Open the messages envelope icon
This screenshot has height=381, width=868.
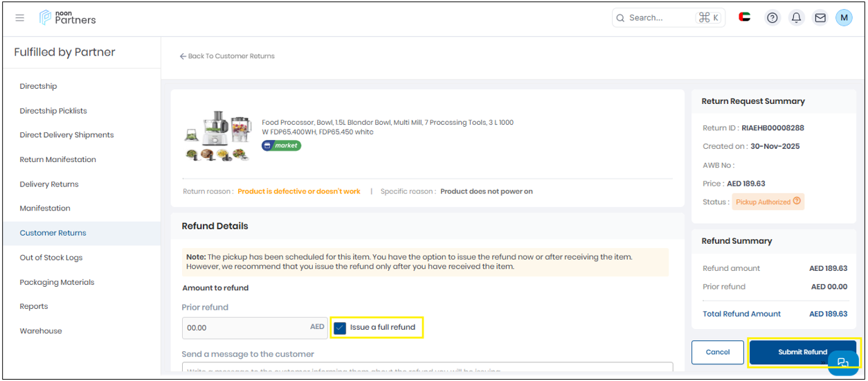pyautogui.click(x=820, y=18)
